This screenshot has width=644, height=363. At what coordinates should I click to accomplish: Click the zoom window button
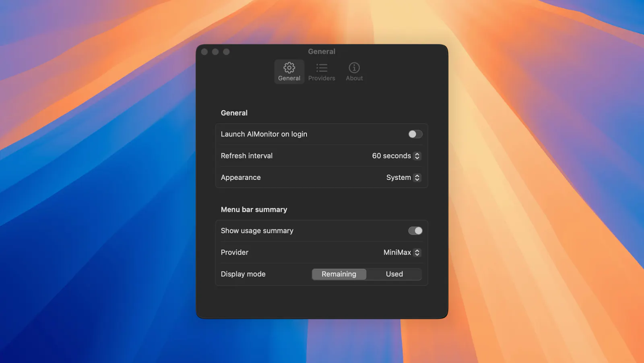(226, 52)
